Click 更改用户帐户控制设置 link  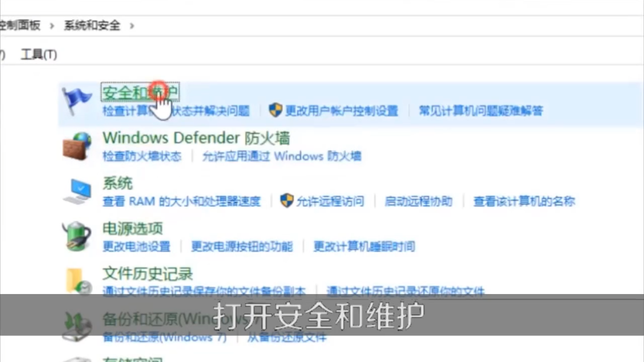click(x=342, y=110)
